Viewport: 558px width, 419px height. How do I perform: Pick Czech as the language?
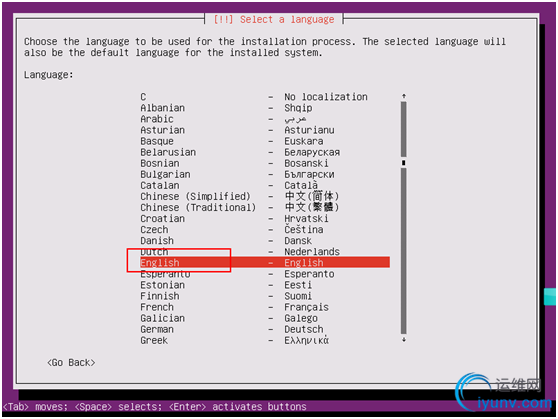tap(265, 229)
